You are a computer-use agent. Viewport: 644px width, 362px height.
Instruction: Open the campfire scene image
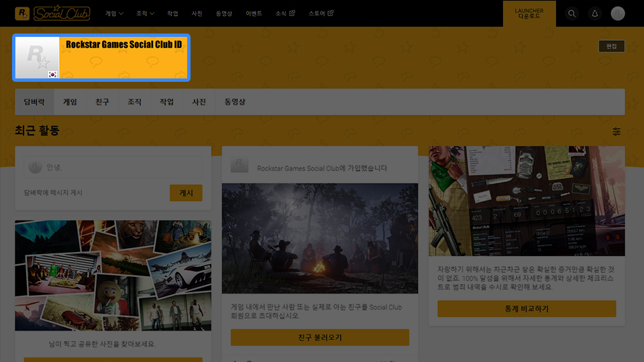click(320, 239)
